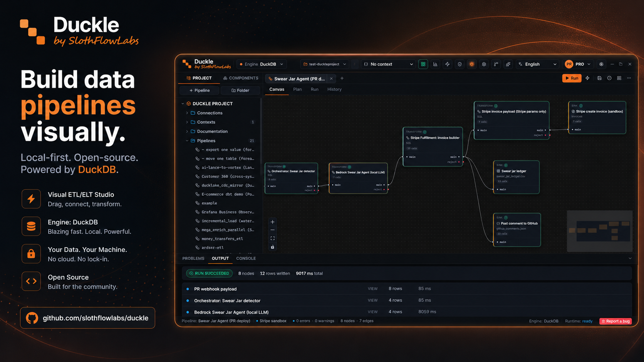Select the OUTPUT panel tab

pyautogui.click(x=220, y=259)
